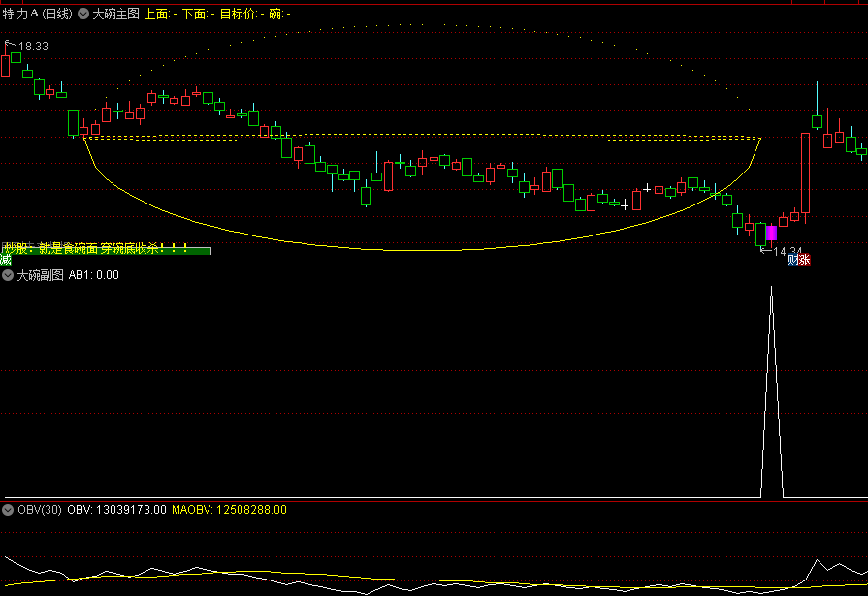Click the 财 marker icon

tap(793, 260)
